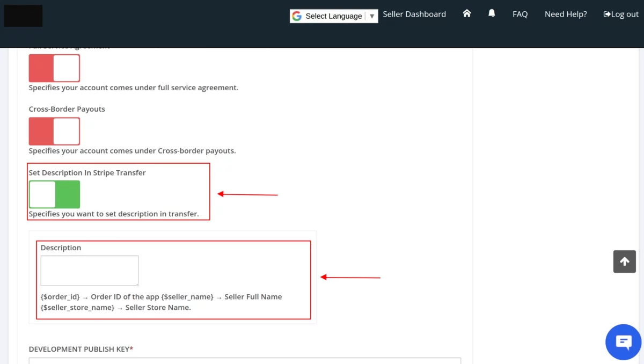
Task: Enable the Full Service Agreement switch
Action: 54,67
